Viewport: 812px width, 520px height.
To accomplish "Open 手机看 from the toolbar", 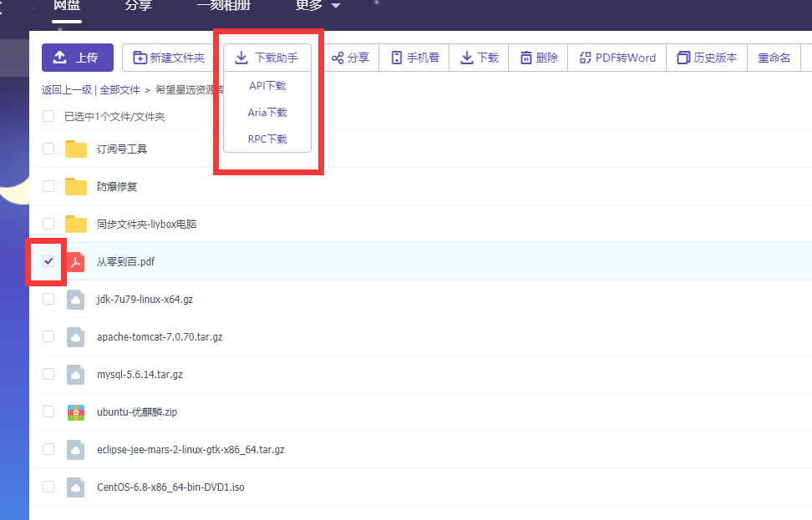I will coord(415,58).
